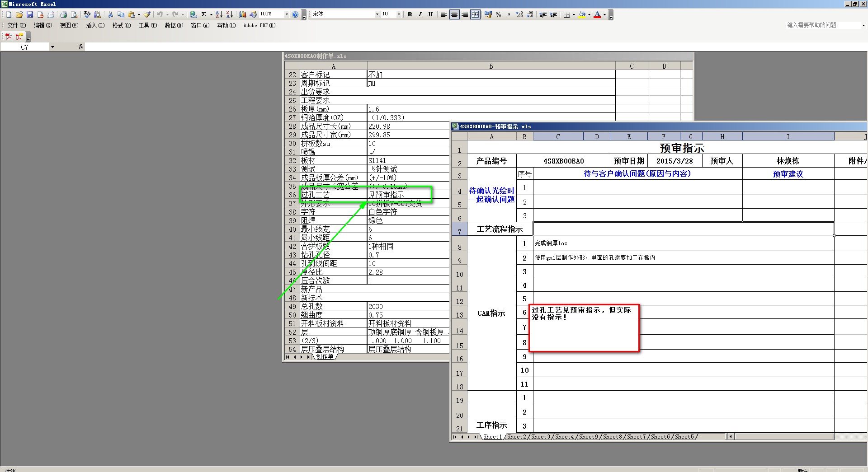Viewport: 868px width, 472px height.
Task: Open Excel Help with the question mark icon
Action: (295, 14)
